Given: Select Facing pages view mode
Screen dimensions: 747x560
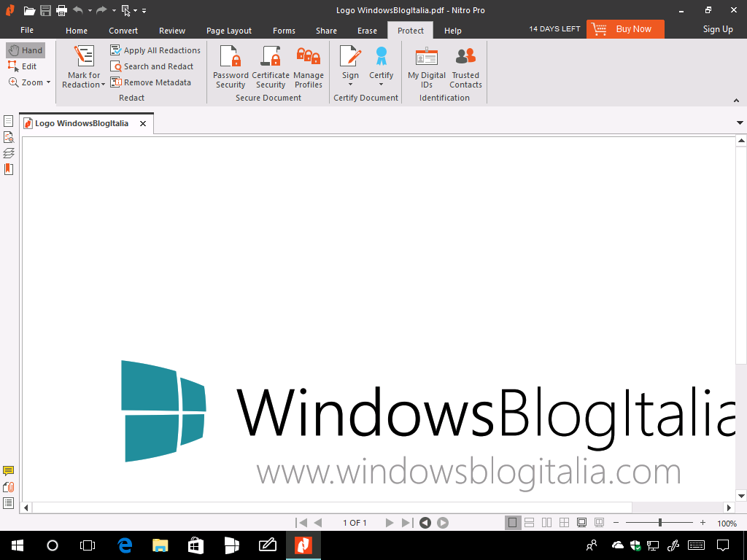Looking at the screenshot, I should (547, 523).
